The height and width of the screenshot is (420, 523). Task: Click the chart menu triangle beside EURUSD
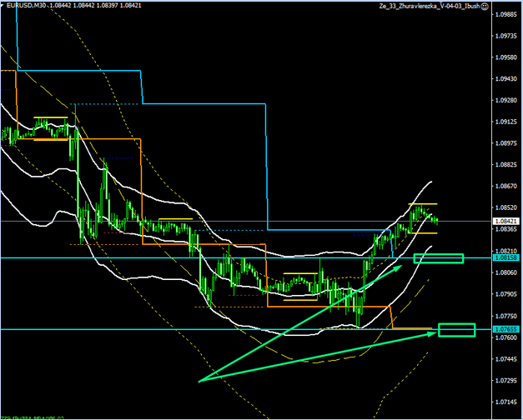click(4, 6)
